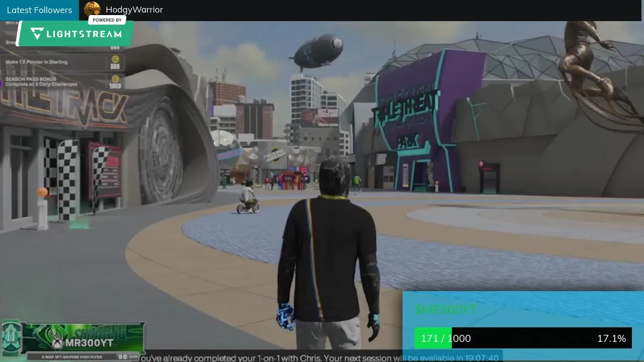Screen dimensions: 644x362
Task: Open the HodgyWarrior follower name
Action: 134,10
